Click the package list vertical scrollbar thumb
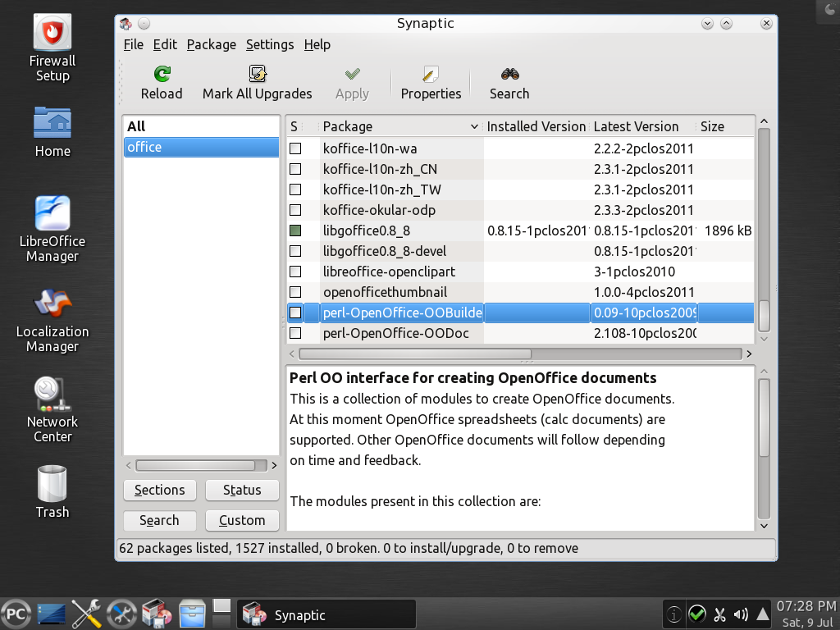 (765, 316)
